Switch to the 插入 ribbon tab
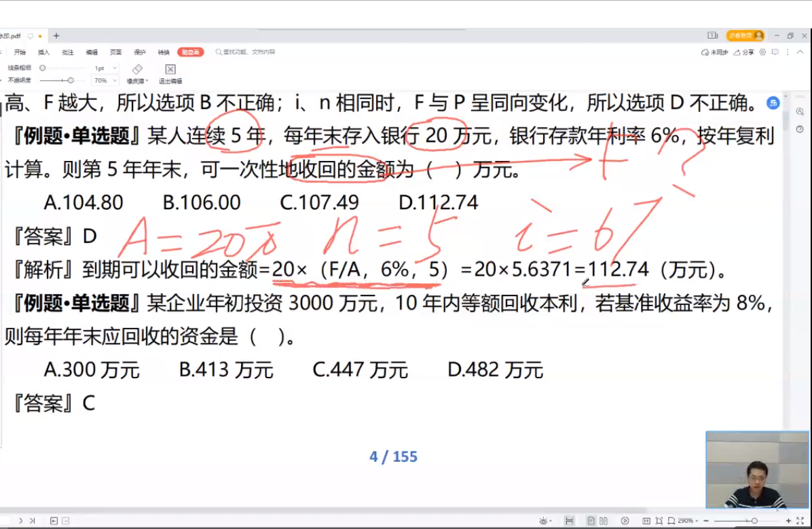Viewport: 812px width, 529px height. pyautogui.click(x=44, y=51)
